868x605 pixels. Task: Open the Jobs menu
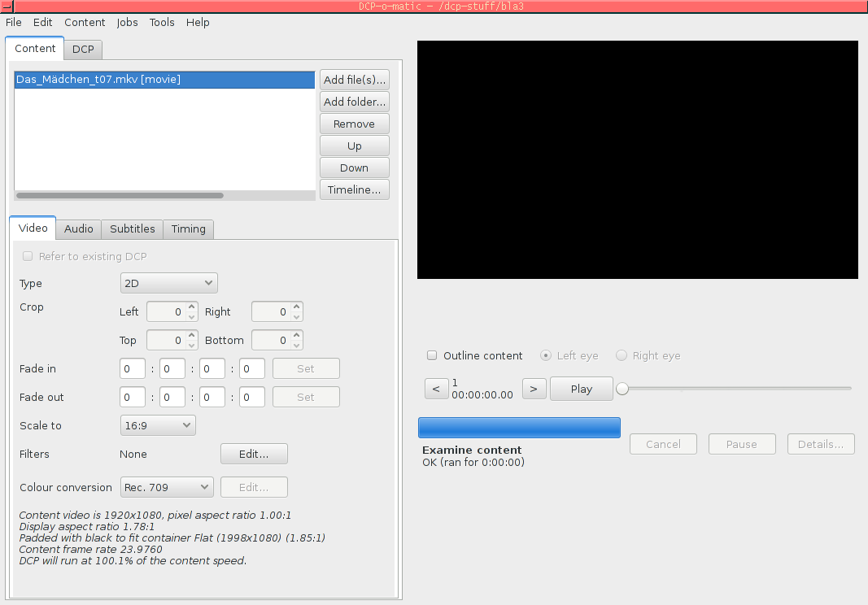tap(127, 22)
